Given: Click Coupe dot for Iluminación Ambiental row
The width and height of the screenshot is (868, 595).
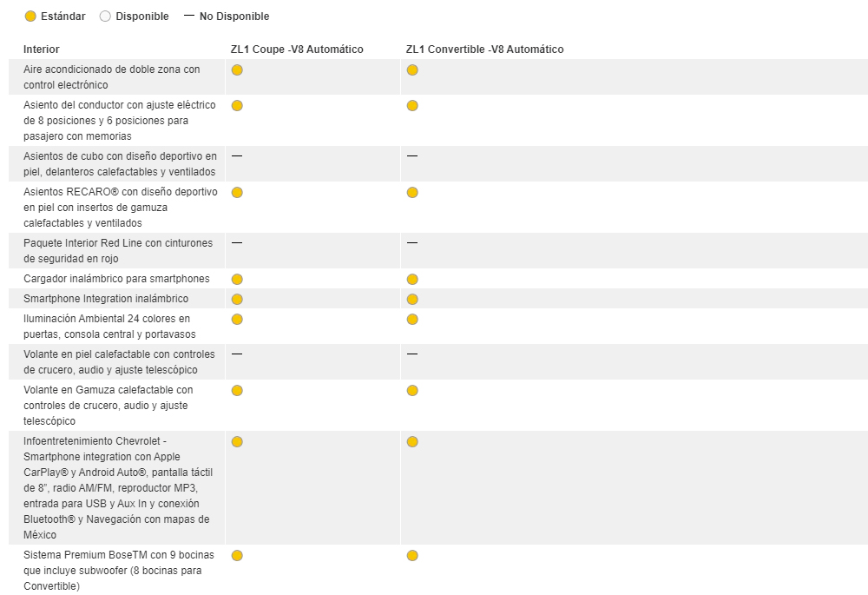Looking at the screenshot, I should [x=237, y=320].
